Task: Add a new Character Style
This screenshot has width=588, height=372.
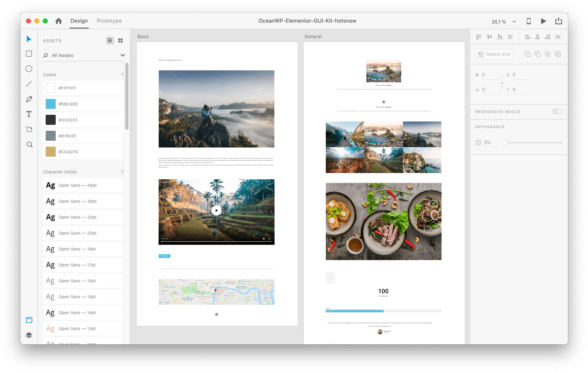Action: [122, 172]
